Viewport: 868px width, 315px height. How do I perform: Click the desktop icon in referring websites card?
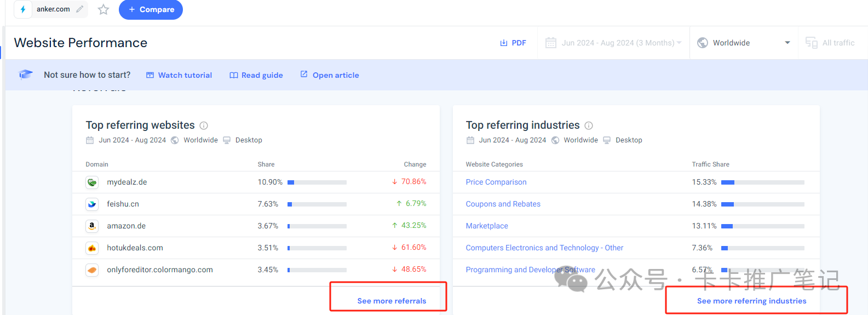tap(227, 140)
